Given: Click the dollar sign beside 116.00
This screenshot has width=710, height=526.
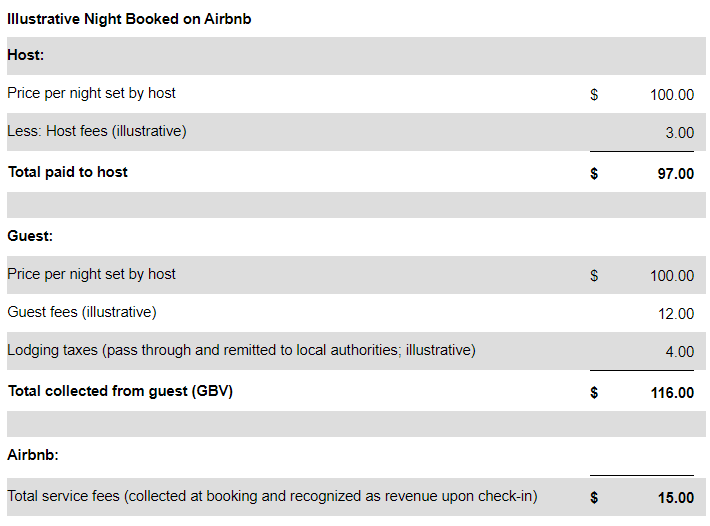Looking at the screenshot, I should coord(594,393).
